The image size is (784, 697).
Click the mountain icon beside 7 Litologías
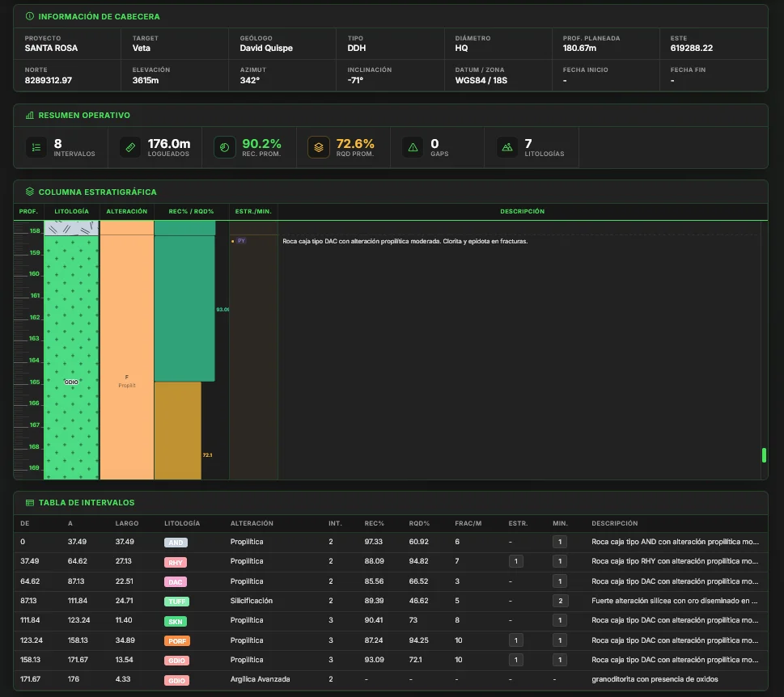point(507,147)
